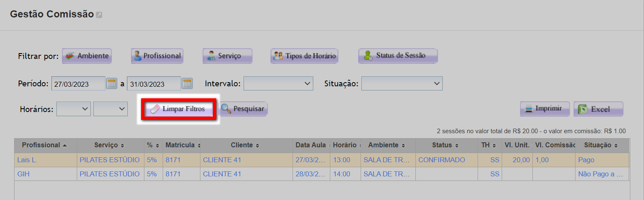Open Tipos de Horário filter
Viewport: 644px width, 200px height.
(304, 56)
